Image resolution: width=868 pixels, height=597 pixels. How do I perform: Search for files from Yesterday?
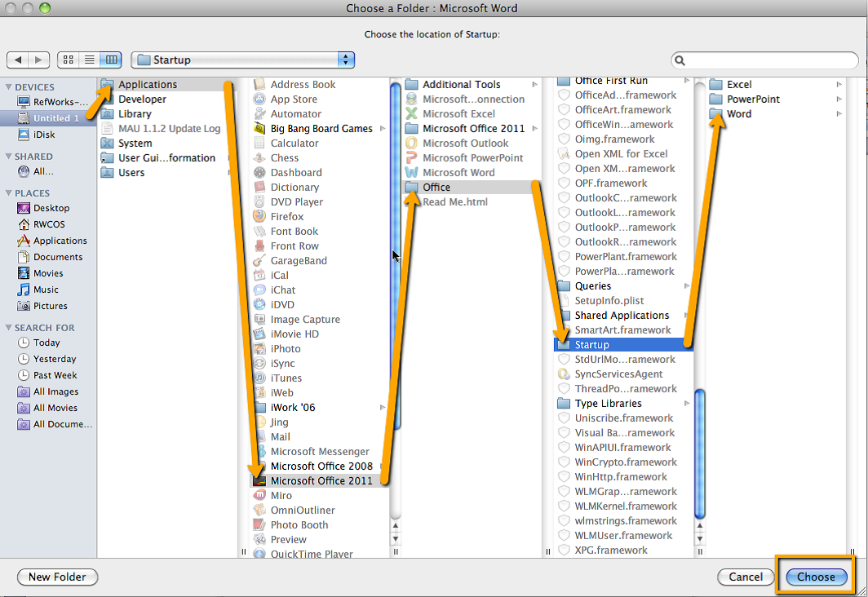(47, 359)
